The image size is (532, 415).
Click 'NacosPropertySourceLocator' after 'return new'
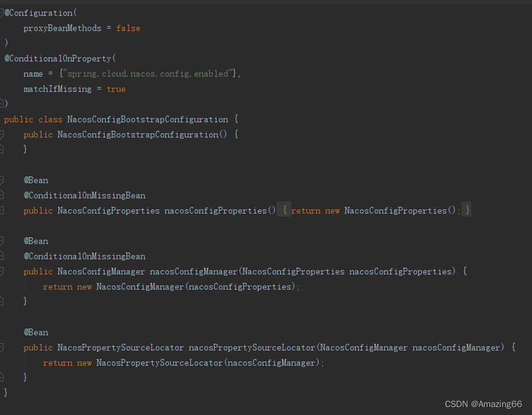point(159,363)
